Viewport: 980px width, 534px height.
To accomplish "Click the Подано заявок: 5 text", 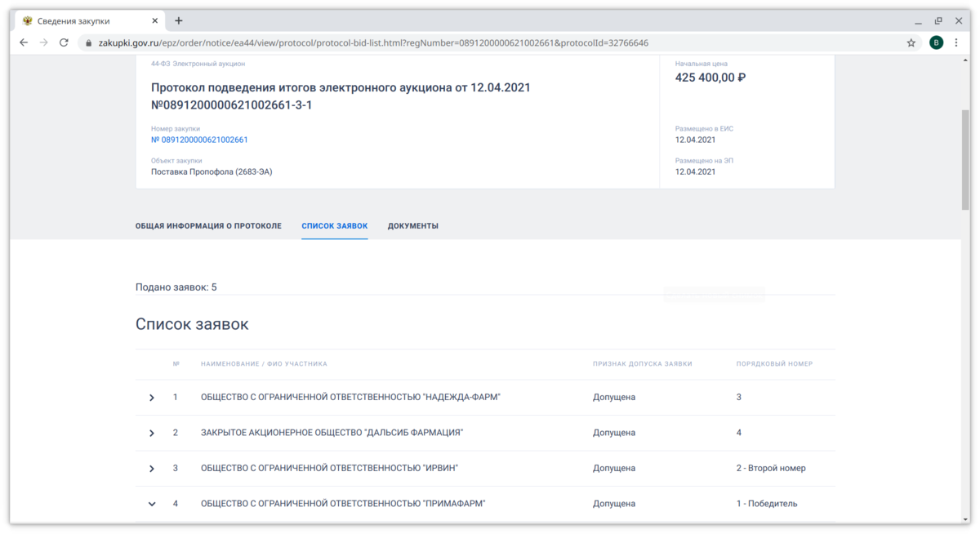I will click(176, 287).
